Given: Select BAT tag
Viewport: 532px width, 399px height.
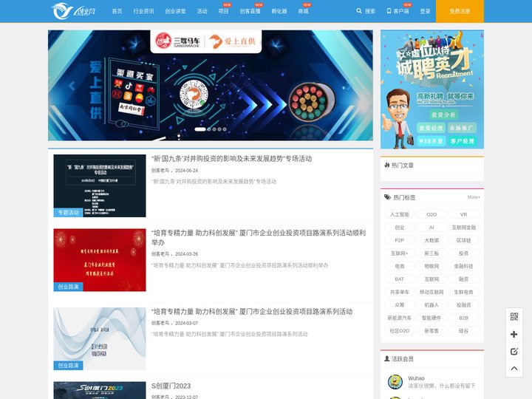Looking at the screenshot, I should coord(399,279).
